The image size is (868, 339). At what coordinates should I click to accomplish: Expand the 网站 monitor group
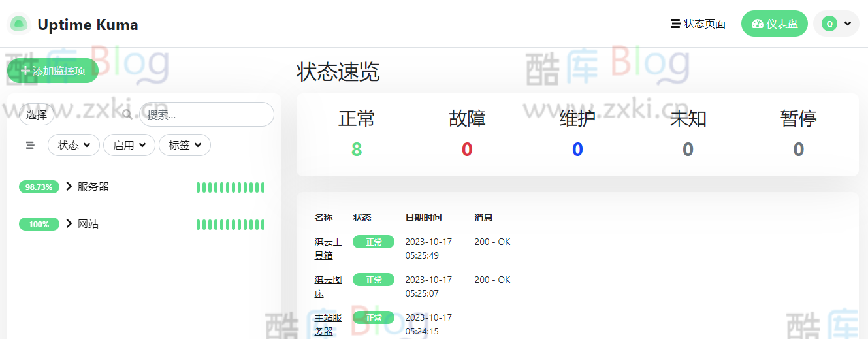(69, 223)
